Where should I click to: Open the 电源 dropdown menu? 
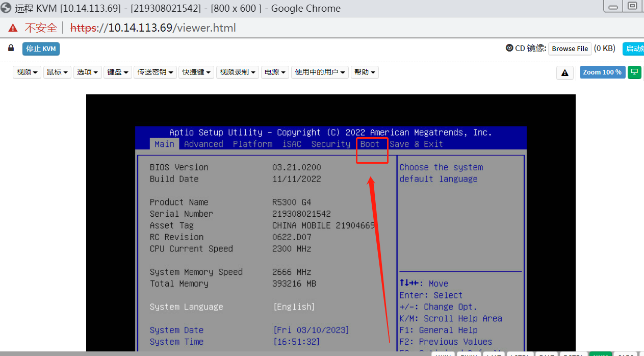click(275, 72)
